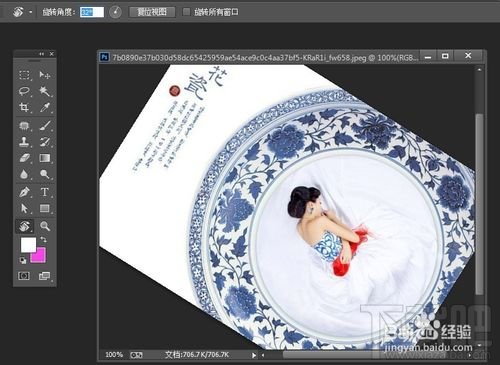
Task: Click the rotation angle input field
Action: coord(92,12)
